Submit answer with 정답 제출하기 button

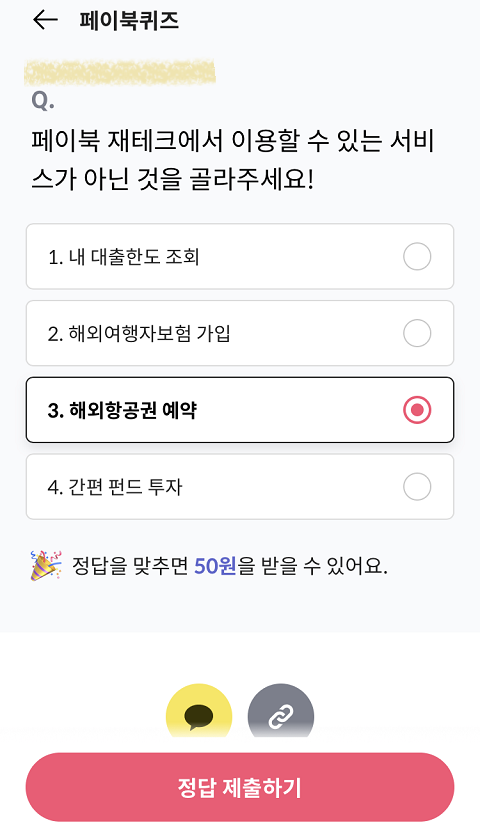click(x=240, y=787)
